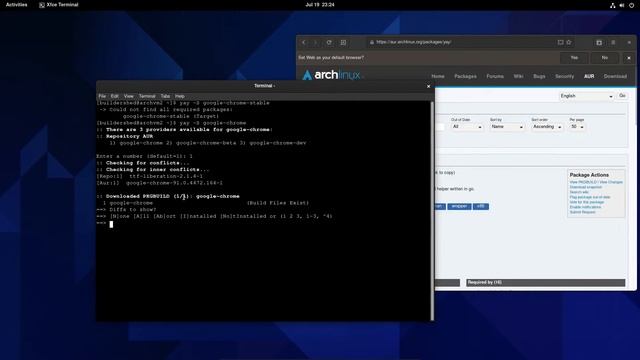640x360 pixels.
Task: Click the Arch Linux logo
Action: click(x=331, y=75)
